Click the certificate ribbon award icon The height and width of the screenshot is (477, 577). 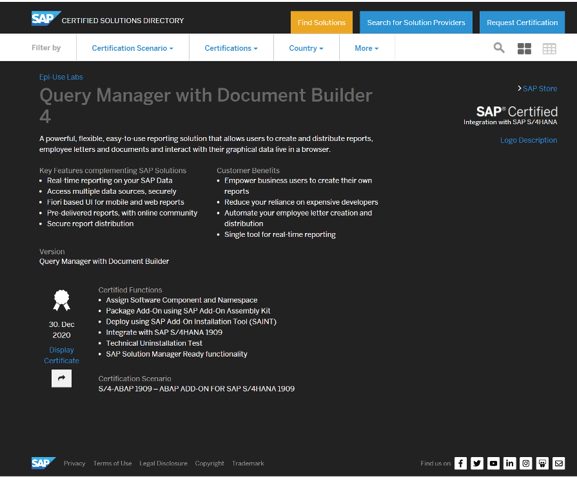[61, 300]
